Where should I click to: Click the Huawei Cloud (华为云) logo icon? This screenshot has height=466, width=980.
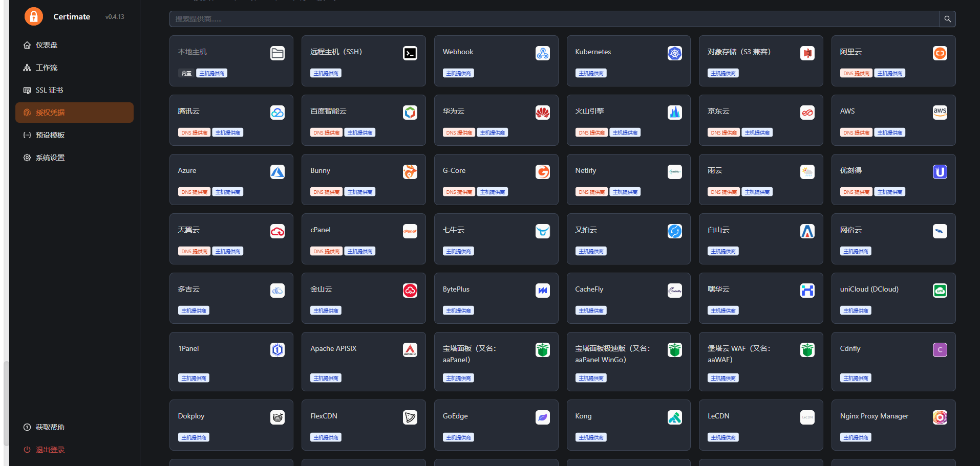pyautogui.click(x=542, y=113)
